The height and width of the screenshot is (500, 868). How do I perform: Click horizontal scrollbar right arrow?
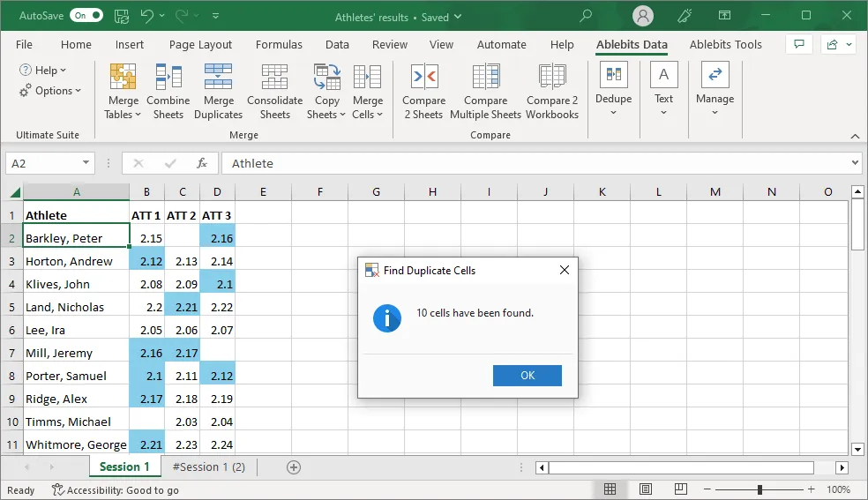(842, 468)
